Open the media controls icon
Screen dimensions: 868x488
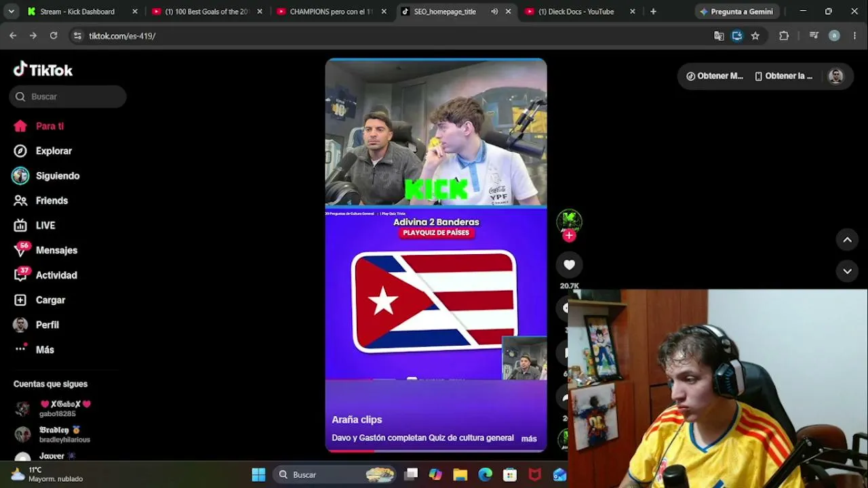[814, 36]
